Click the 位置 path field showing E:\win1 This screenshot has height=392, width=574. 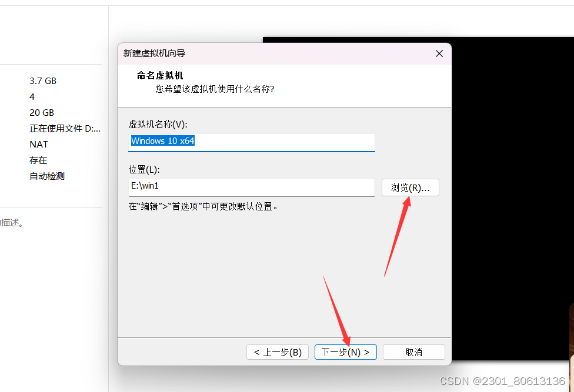tap(252, 187)
